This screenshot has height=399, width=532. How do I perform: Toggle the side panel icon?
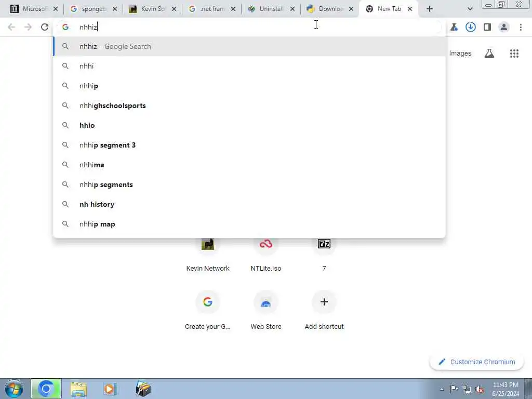(x=487, y=27)
